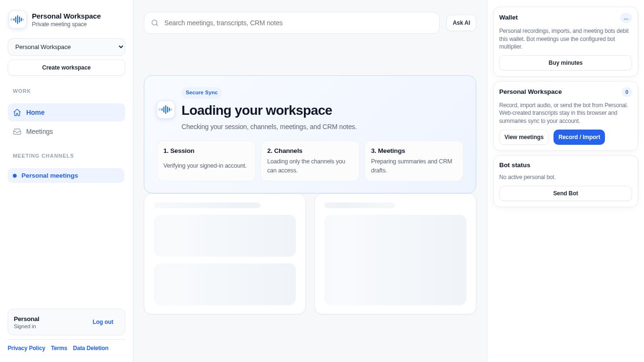Open the Personal Workspace selector dropdown
This screenshot has height=362, width=644.
tap(66, 47)
